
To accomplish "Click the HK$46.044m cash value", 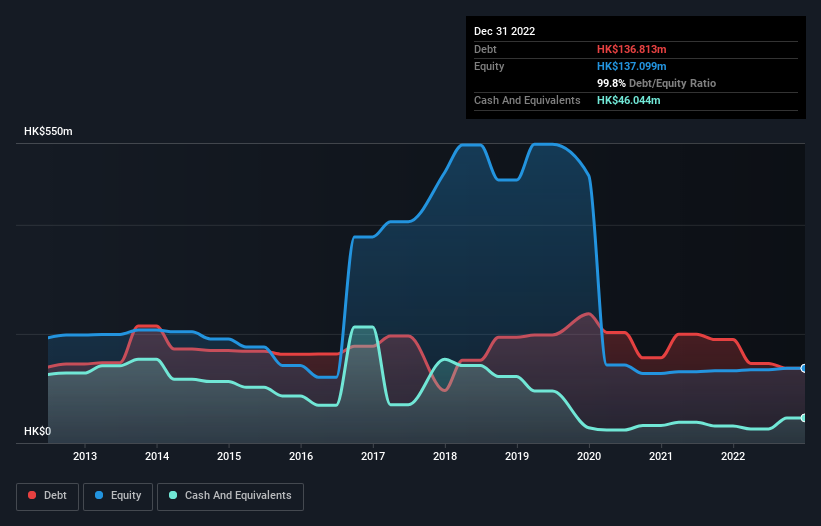I will pyautogui.click(x=628, y=100).
